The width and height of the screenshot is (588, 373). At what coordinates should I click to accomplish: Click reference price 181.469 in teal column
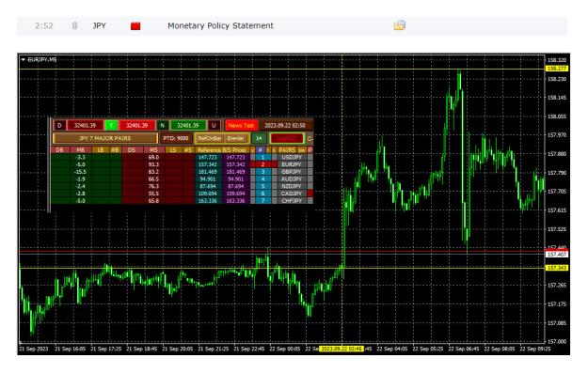[209, 172]
